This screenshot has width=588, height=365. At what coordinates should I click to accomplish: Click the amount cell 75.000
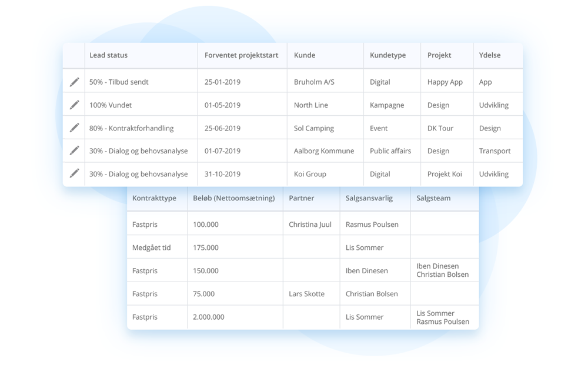[x=235, y=294]
